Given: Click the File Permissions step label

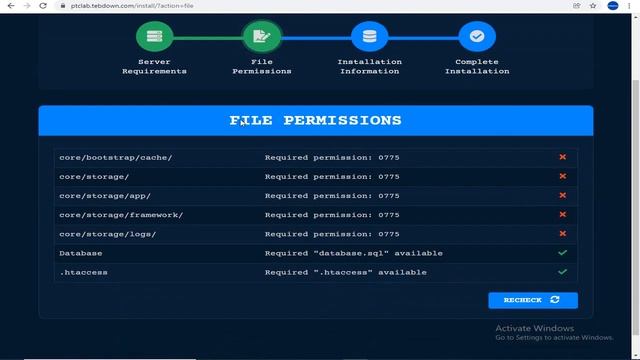Looking at the screenshot, I should pos(262,67).
